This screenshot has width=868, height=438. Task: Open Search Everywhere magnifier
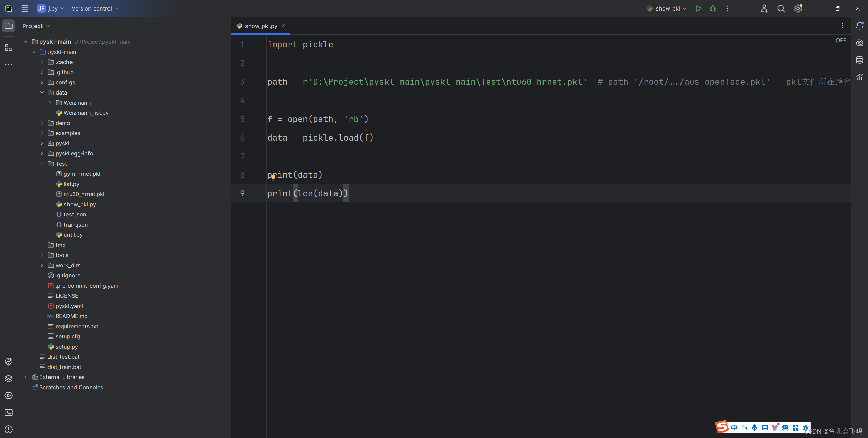pyautogui.click(x=781, y=8)
